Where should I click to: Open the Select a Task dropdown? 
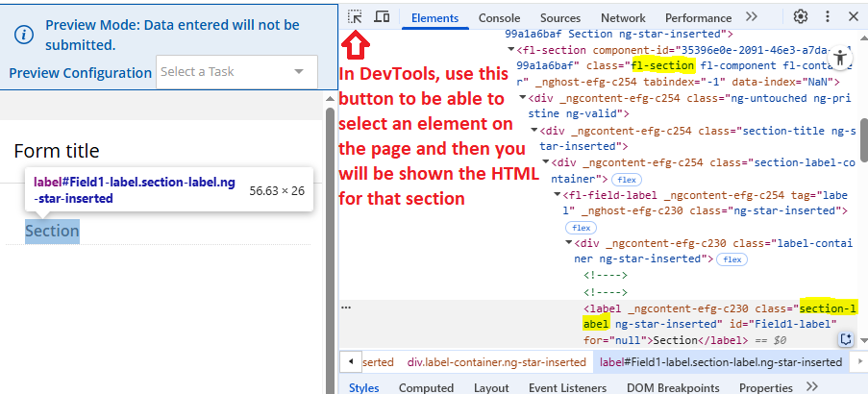(236, 71)
